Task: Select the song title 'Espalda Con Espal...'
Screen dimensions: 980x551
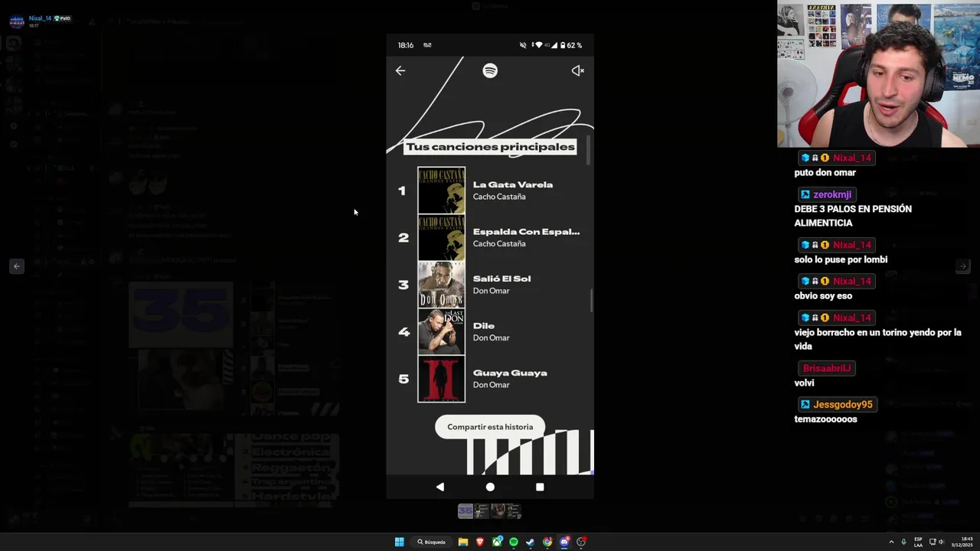Action: click(x=526, y=232)
